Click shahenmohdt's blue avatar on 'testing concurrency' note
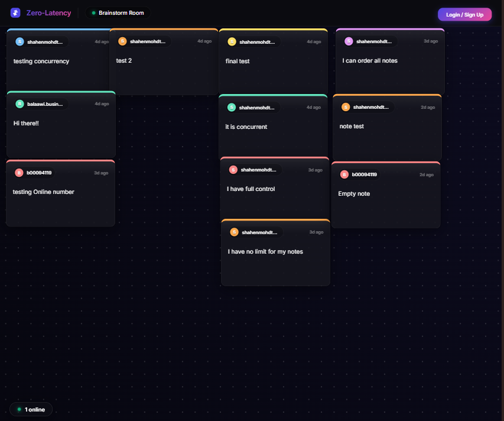 19,41
